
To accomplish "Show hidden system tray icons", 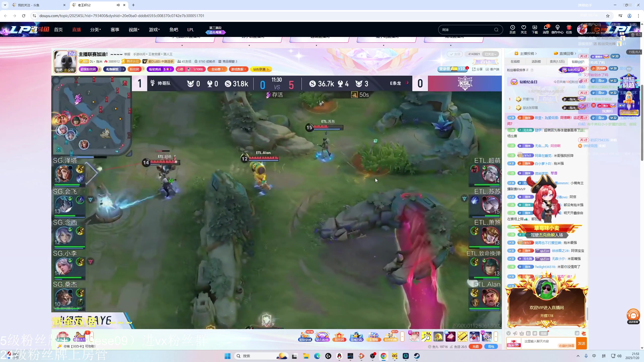I will tap(578, 356).
